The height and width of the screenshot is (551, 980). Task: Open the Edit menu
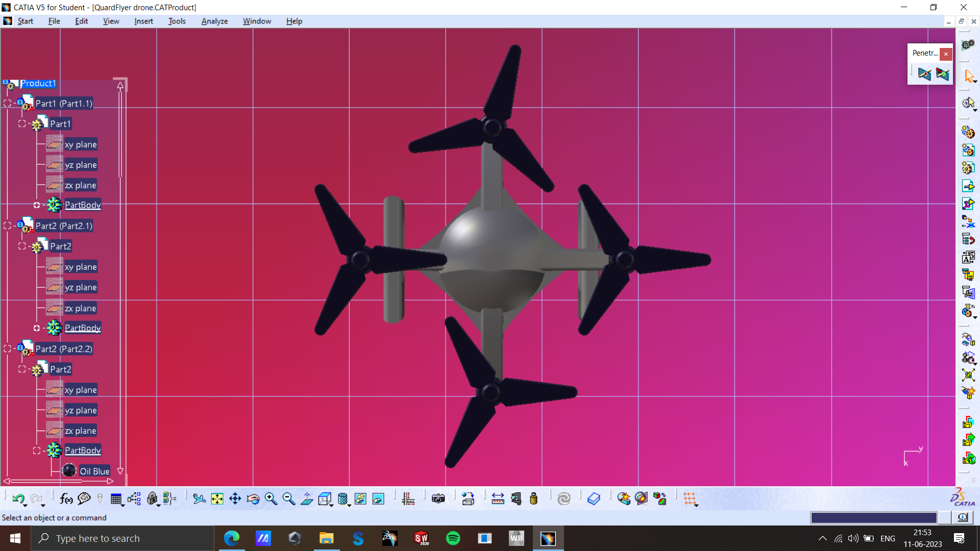pyautogui.click(x=81, y=21)
